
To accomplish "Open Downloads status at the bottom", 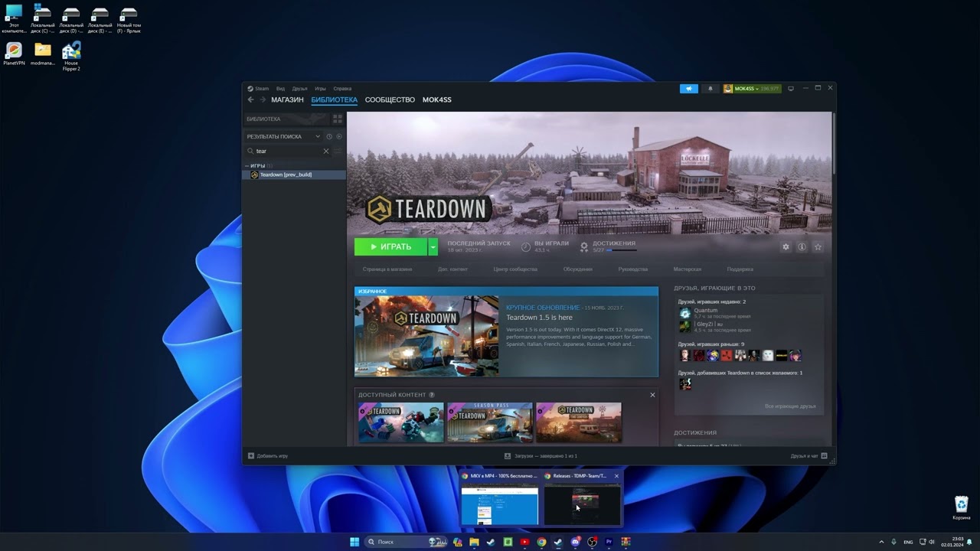I will point(541,456).
